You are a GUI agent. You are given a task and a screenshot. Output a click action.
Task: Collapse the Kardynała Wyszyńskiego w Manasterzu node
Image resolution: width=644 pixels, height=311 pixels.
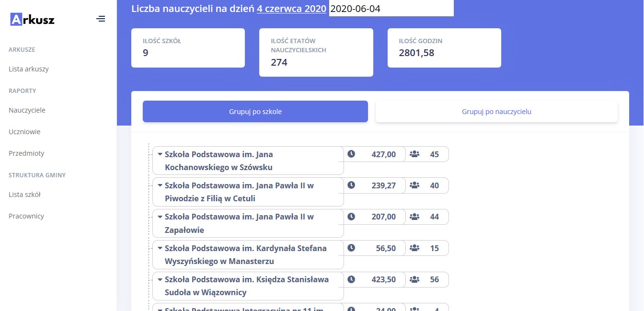point(160,248)
